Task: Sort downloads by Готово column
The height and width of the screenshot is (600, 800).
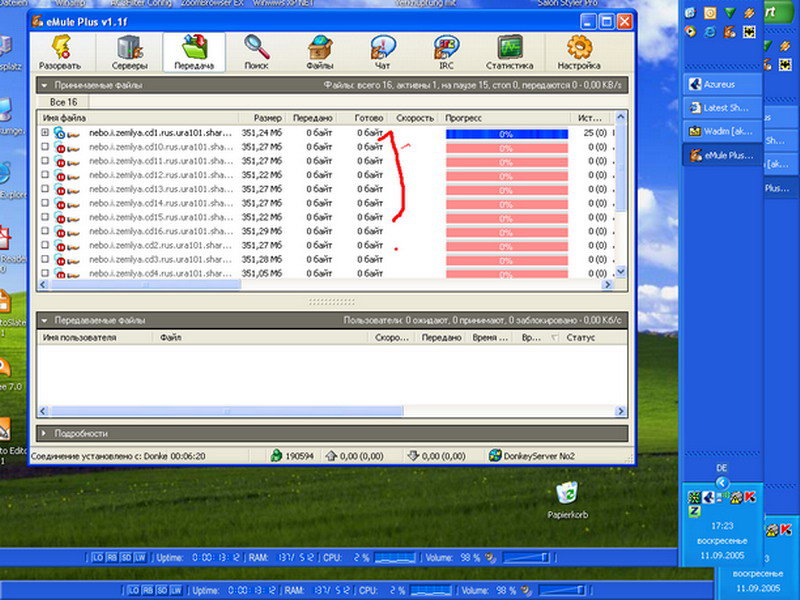Action: point(362,118)
